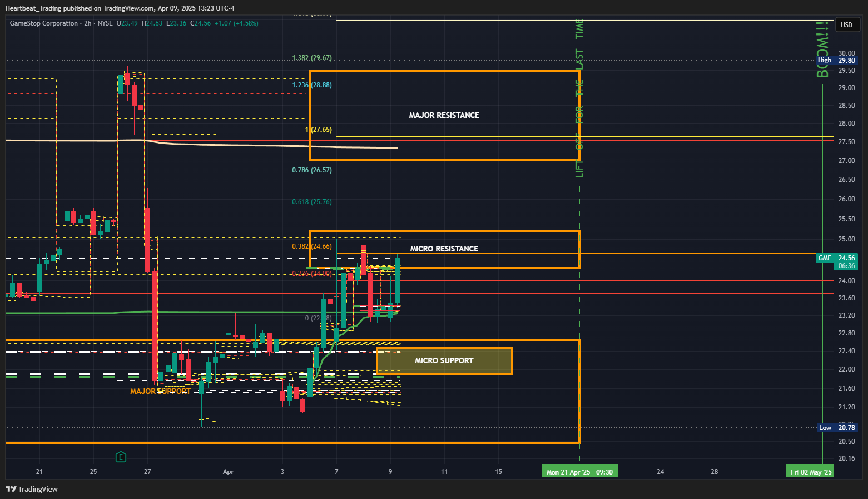The height and width of the screenshot is (499, 868).
Task: Click the vertical BOOM!!! text annotation
Action: pyautogui.click(x=822, y=49)
